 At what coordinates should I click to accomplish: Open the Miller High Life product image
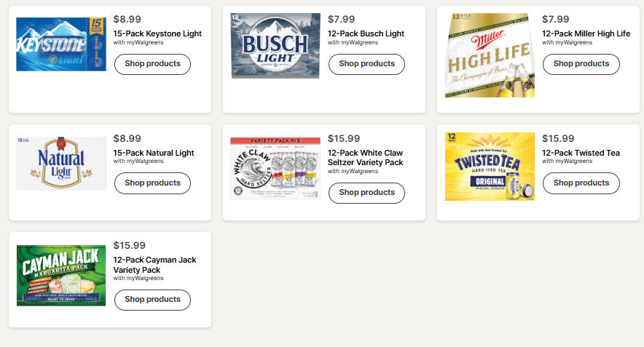click(490, 55)
